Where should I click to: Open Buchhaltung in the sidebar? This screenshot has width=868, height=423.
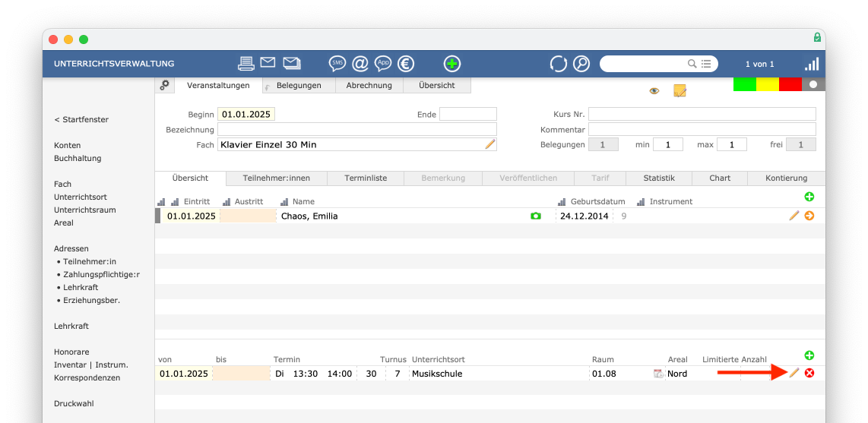(78, 158)
